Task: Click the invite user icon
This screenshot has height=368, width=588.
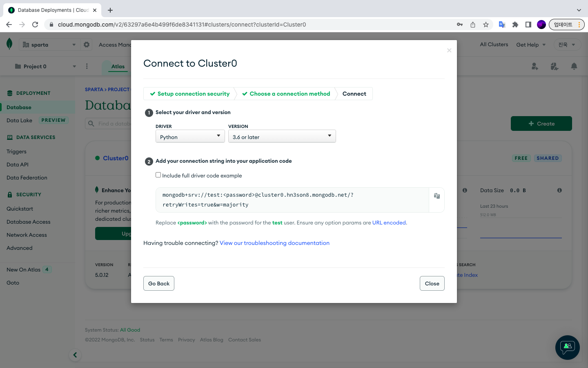Action: pyautogui.click(x=535, y=66)
